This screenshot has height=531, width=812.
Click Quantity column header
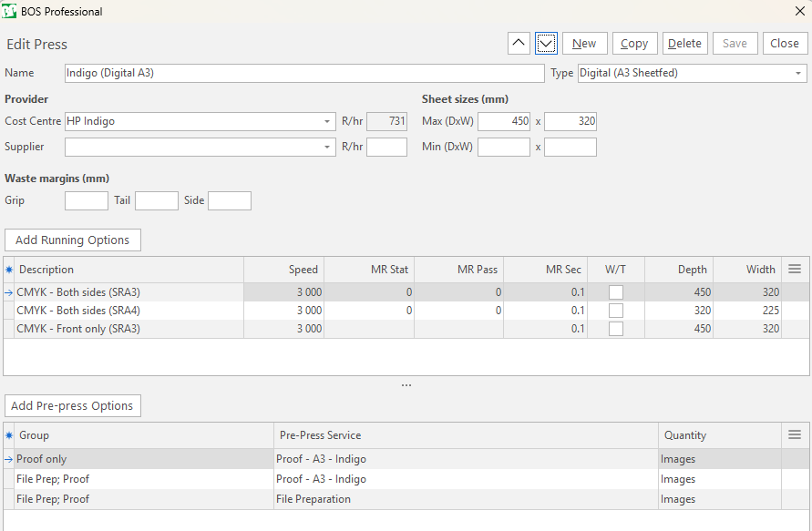point(720,435)
